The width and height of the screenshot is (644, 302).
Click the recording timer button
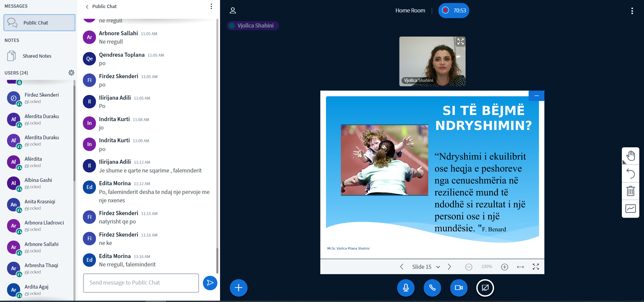453,11
